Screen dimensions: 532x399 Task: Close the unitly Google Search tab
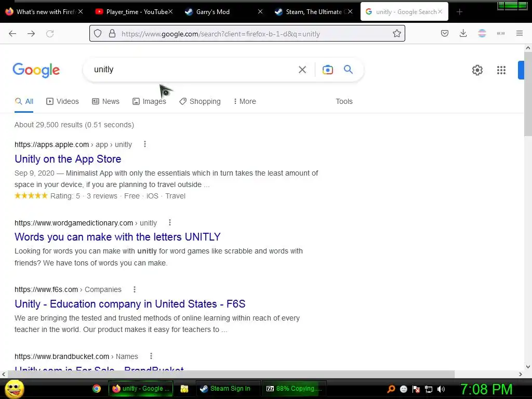tap(440, 11)
